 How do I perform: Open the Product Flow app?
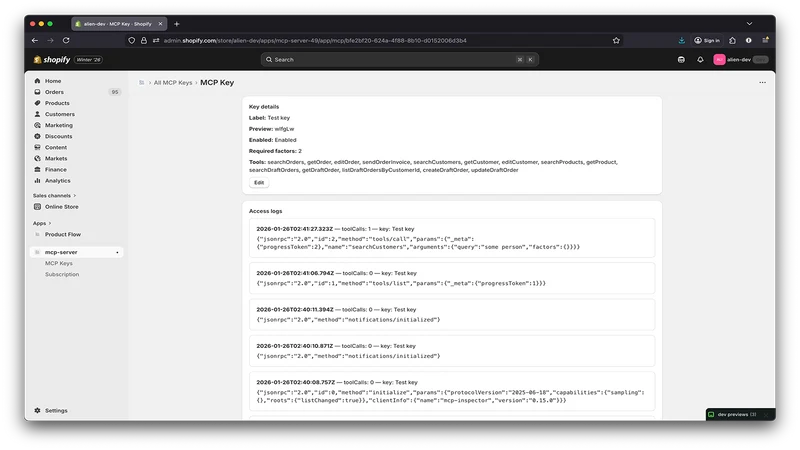coord(62,234)
